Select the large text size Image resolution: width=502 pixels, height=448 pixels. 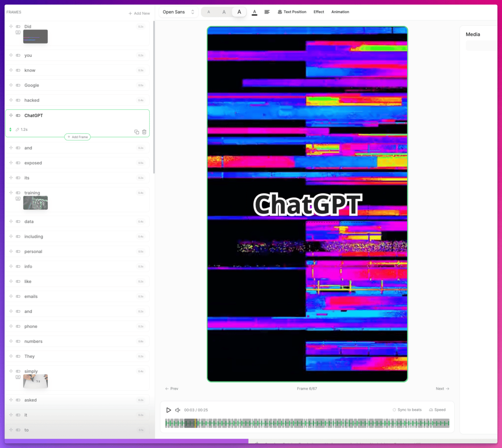point(239,12)
